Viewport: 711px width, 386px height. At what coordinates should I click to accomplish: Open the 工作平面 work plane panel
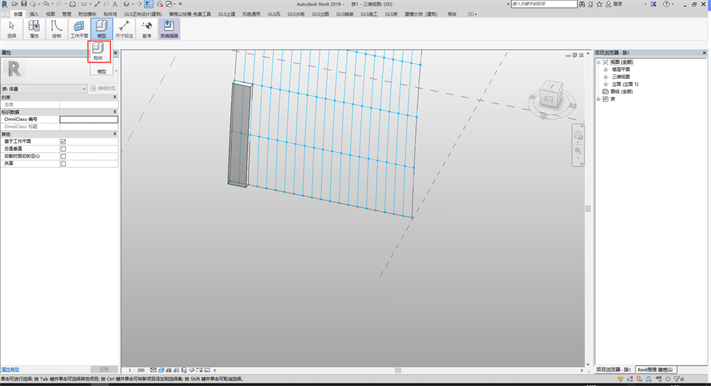tap(79, 29)
